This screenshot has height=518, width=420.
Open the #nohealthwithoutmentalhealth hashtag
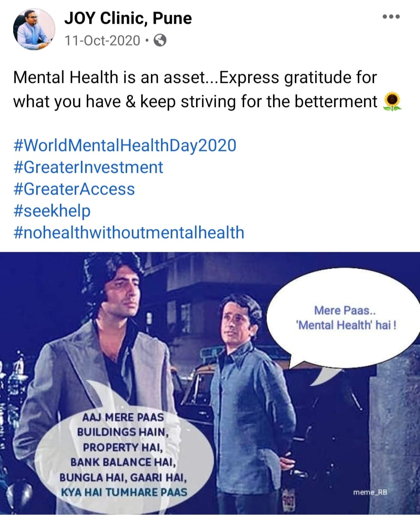pyautogui.click(x=129, y=233)
